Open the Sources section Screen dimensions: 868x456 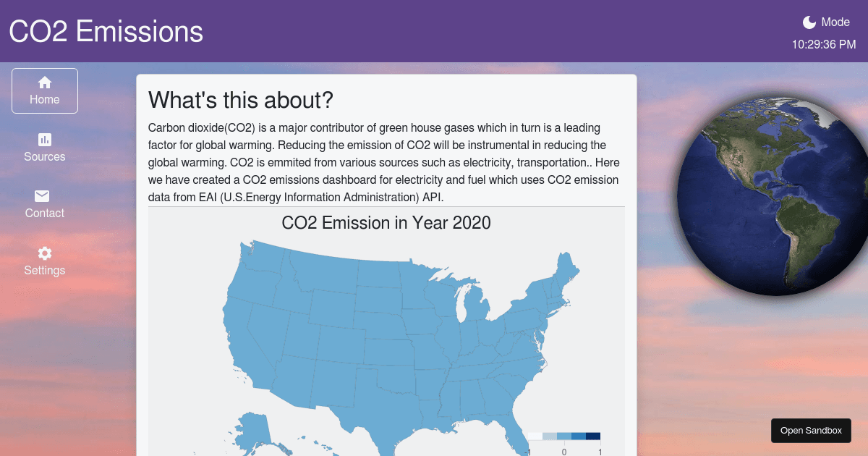click(x=44, y=148)
